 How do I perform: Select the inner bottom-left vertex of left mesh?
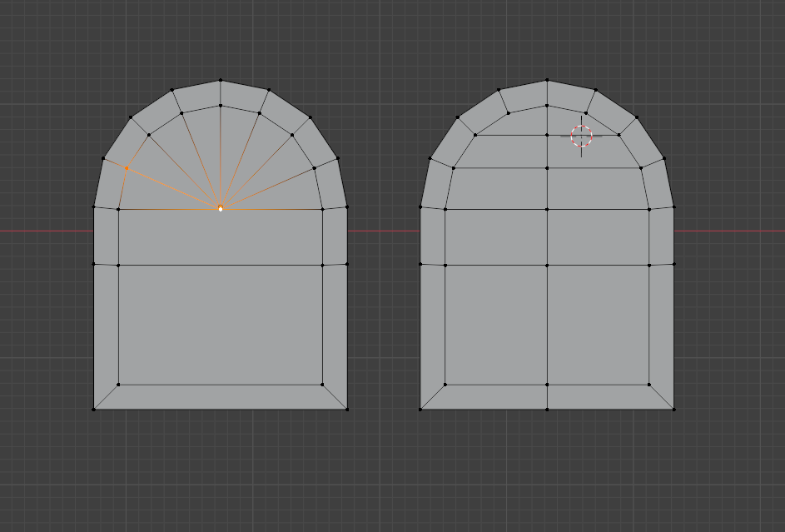pyautogui.click(x=118, y=385)
